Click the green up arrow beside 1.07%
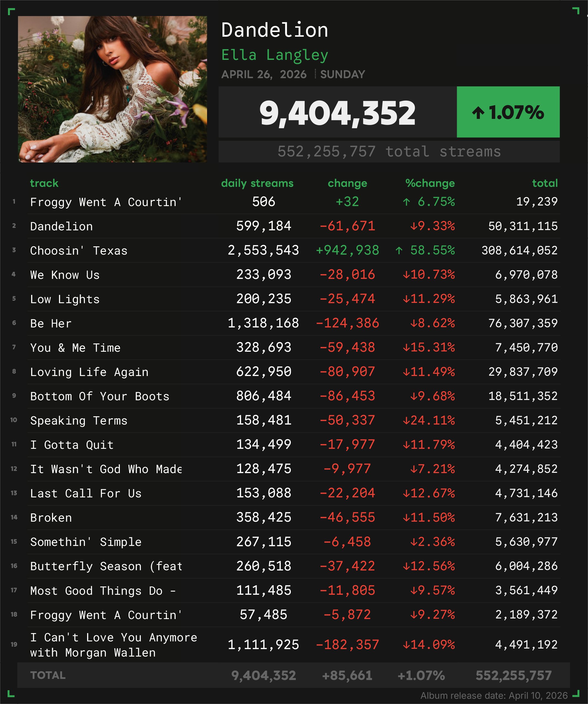This screenshot has height=704, width=588. click(x=478, y=113)
